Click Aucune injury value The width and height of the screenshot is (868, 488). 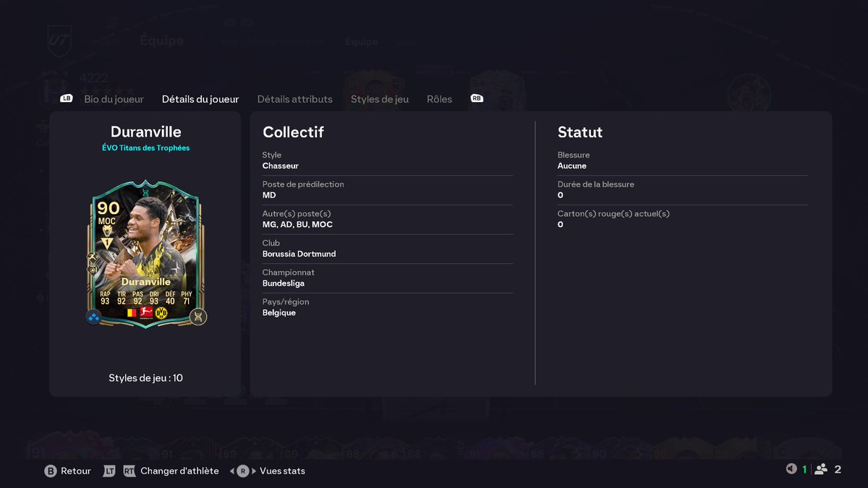click(x=572, y=166)
